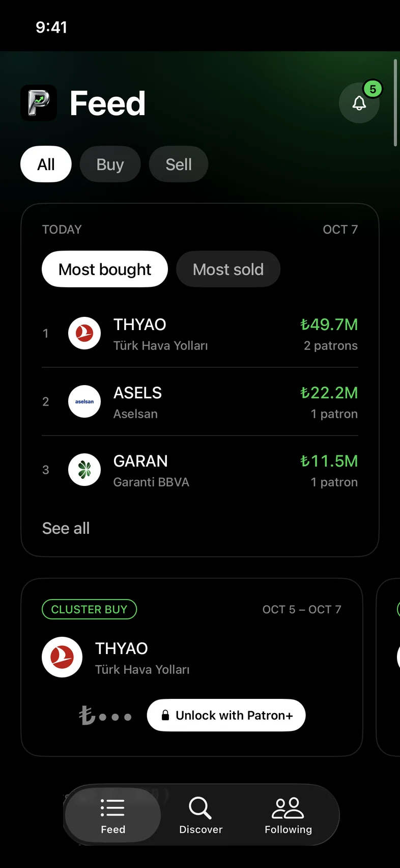
Task: Open notifications bell icon
Action: (359, 103)
